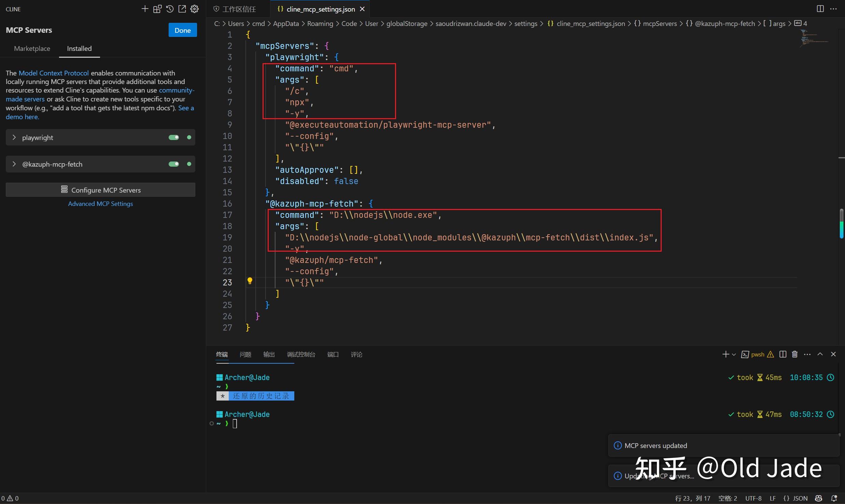Expand the playwright server details
Viewport: 845px width, 504px height.
14,137
